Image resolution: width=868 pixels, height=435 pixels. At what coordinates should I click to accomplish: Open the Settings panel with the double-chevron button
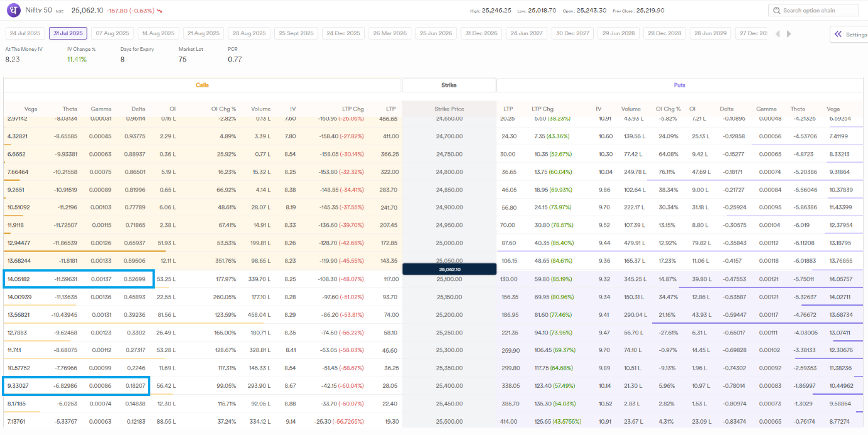(849, 35)
